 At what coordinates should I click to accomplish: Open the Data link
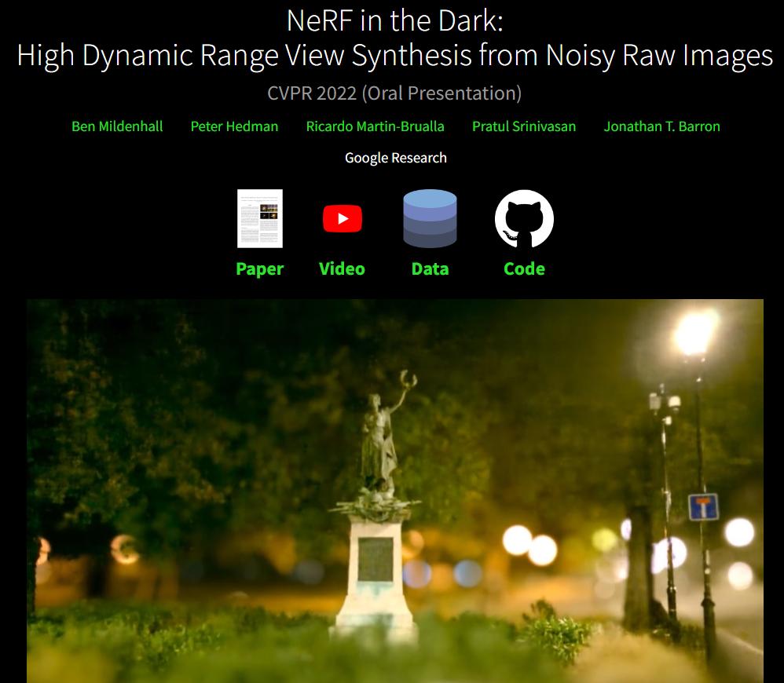(430, 268)
